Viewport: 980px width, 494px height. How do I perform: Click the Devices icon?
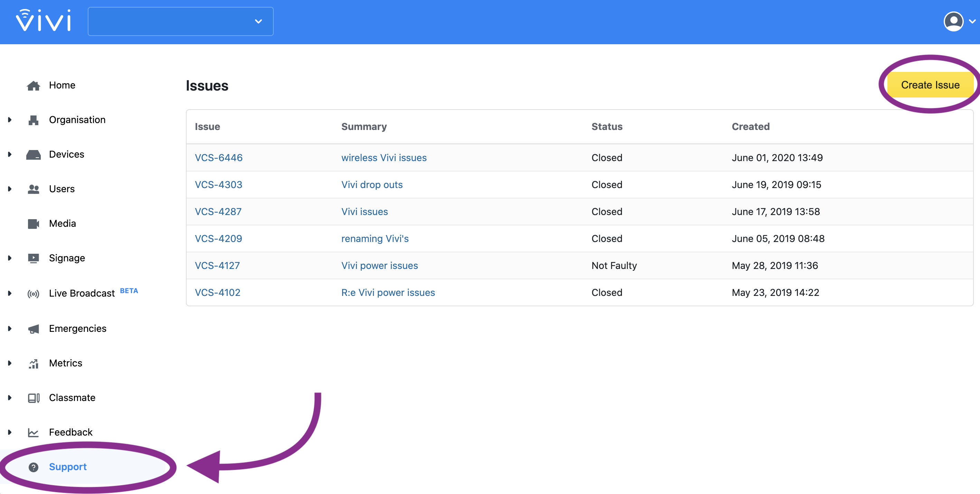click(34, 155)
